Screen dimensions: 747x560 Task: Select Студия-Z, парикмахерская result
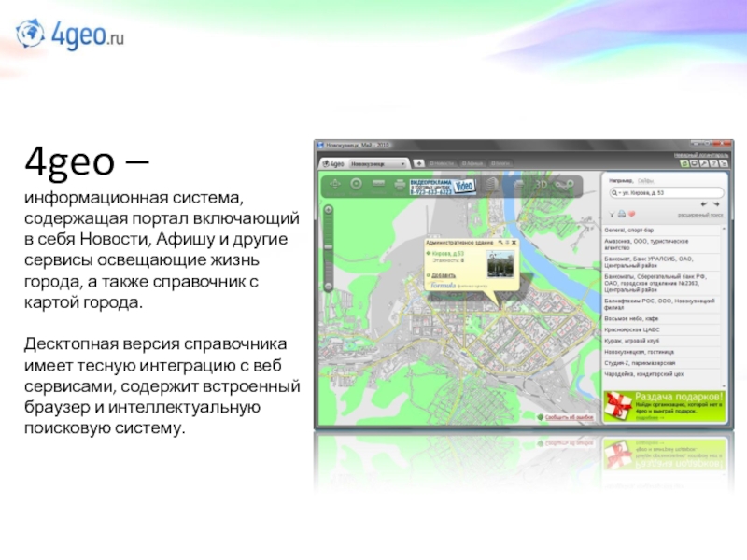pyautogui.click(x=662, y=363)
